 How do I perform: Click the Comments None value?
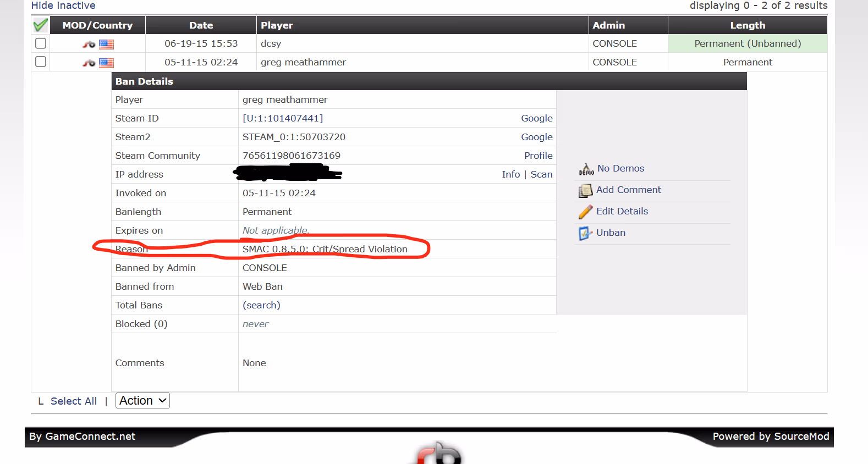pos(254,363)
